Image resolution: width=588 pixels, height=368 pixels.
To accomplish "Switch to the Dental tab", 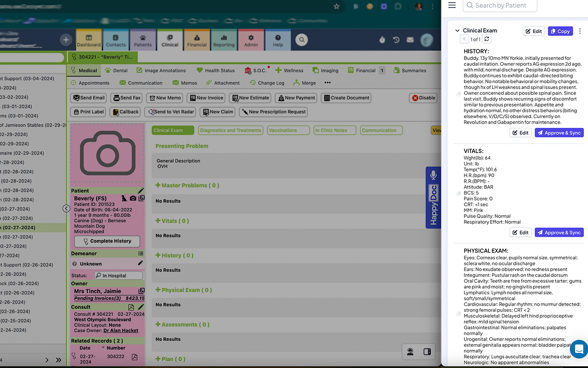I will (x=116, y=70).
